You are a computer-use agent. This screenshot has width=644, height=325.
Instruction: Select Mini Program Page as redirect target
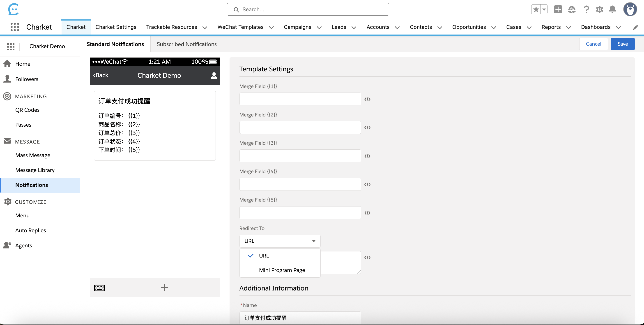tap(282, 270)
